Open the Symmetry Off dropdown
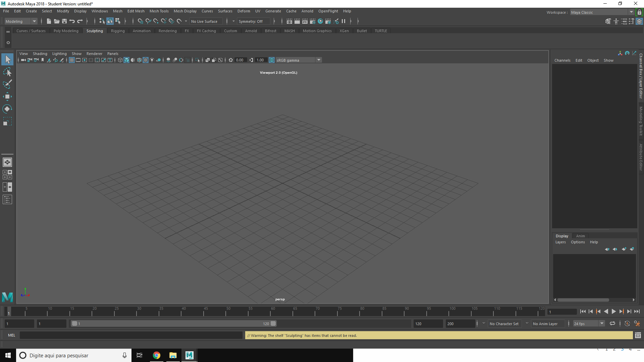 click(x=254, y=21)
